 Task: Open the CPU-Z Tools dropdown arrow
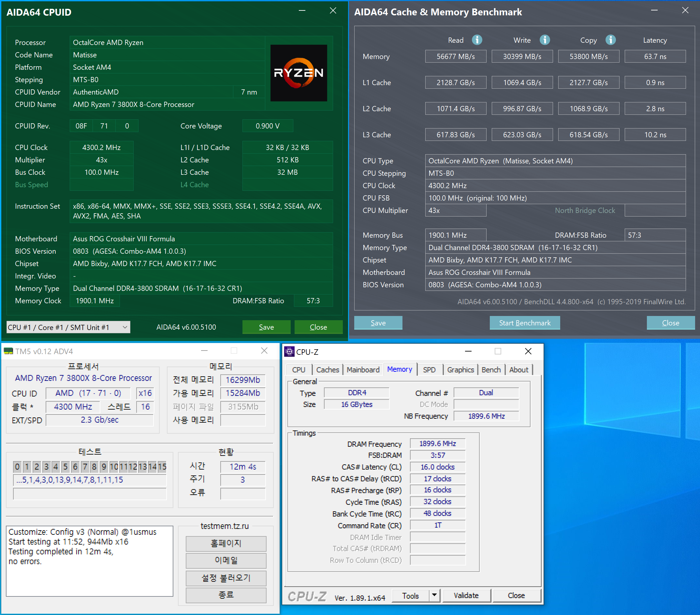(x=434, y=595)
